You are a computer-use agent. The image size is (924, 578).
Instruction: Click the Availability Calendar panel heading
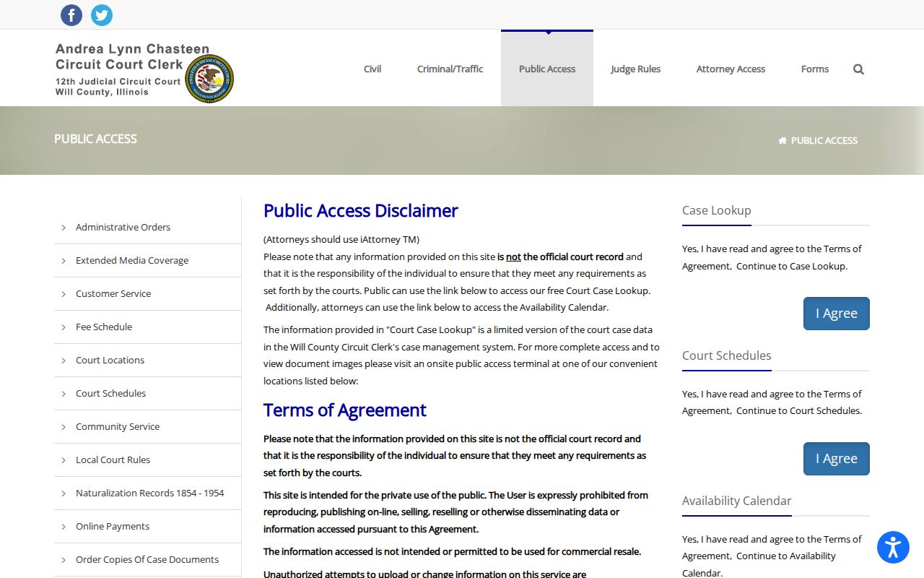[x=737, y=501]
